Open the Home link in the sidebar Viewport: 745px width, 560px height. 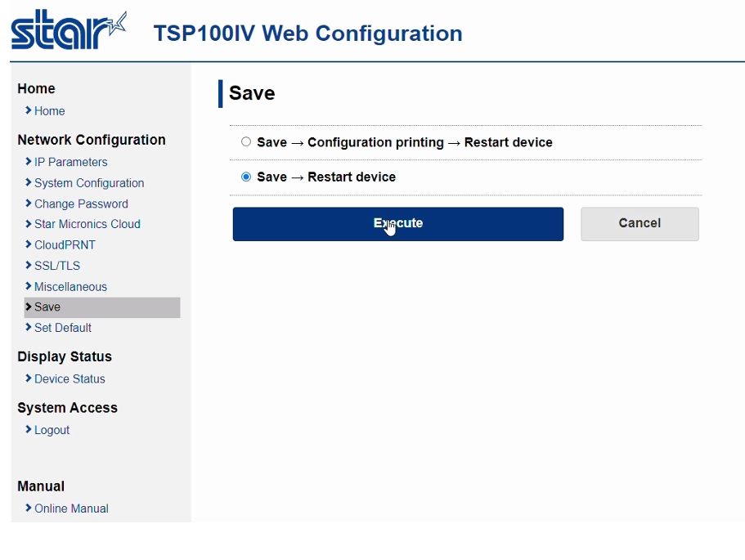click(x=49, y=110)
